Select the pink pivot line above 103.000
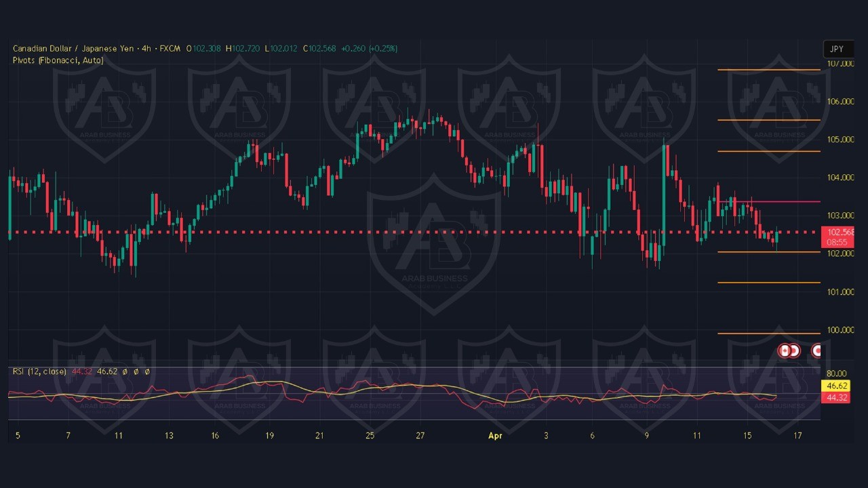The height and width of the screenshot is (488, 868). [769, 201]
